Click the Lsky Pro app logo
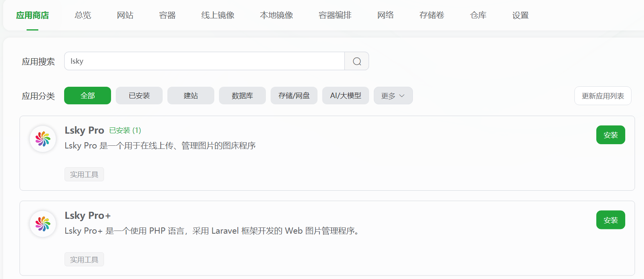644x279 pixels. (43, 139)
